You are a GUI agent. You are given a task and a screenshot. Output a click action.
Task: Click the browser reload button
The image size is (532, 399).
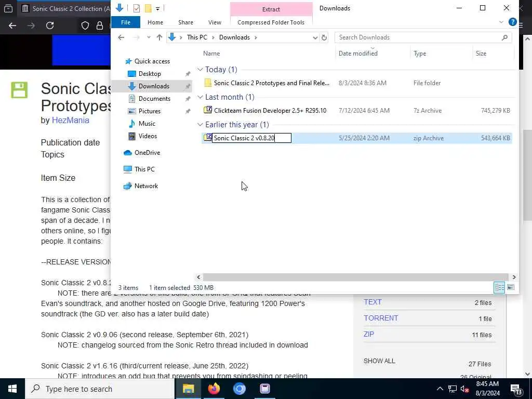(x=50, y=25)
